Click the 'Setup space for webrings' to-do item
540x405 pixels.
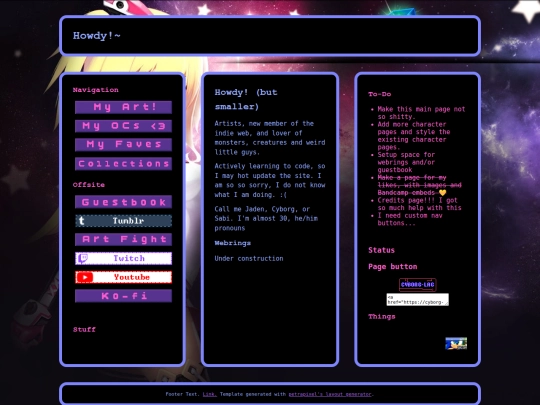(406, 162)
